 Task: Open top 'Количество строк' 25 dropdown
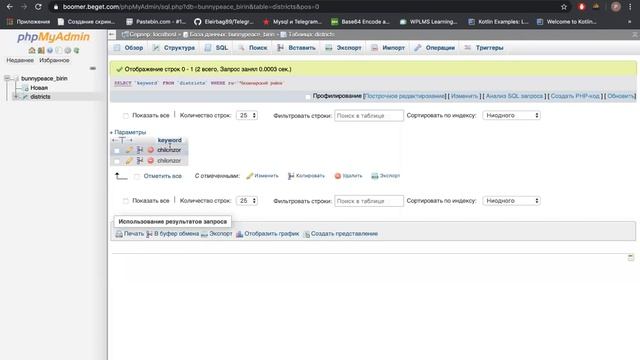click(x=247, y=116)
